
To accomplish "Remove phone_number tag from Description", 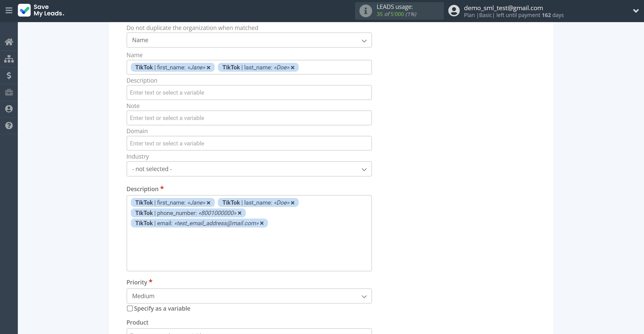I will coord(240,213).
